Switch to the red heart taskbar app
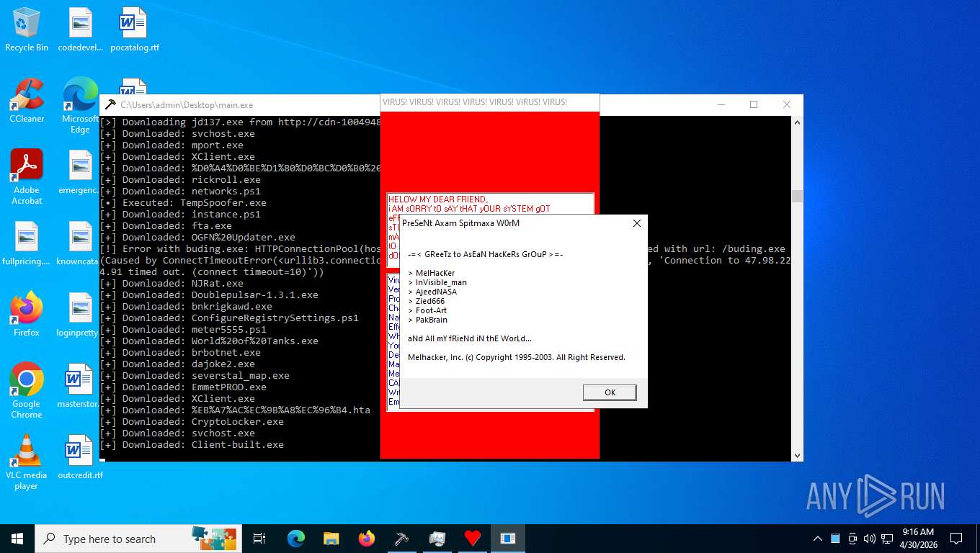The image size is (980, 553). click(x=473, y=539)
